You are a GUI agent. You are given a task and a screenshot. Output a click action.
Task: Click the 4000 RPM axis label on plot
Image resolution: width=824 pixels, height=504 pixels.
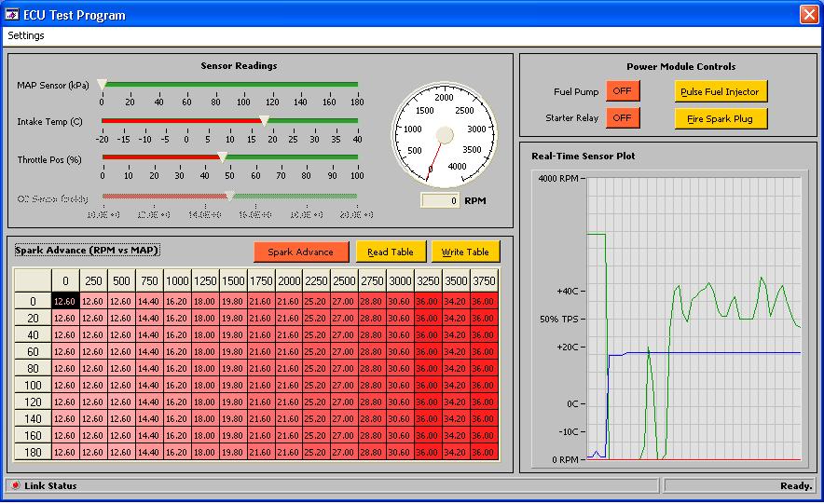(x=558, y=179)
